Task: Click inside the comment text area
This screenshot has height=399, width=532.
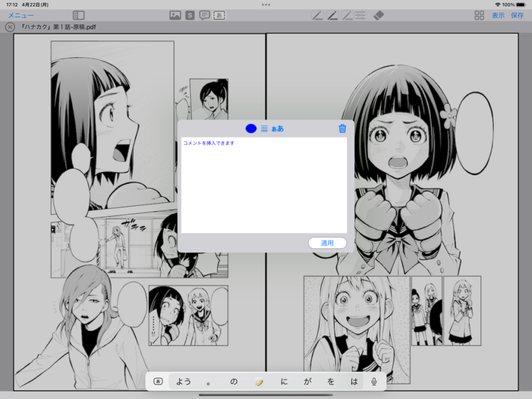Action: (x=264, y=185)
